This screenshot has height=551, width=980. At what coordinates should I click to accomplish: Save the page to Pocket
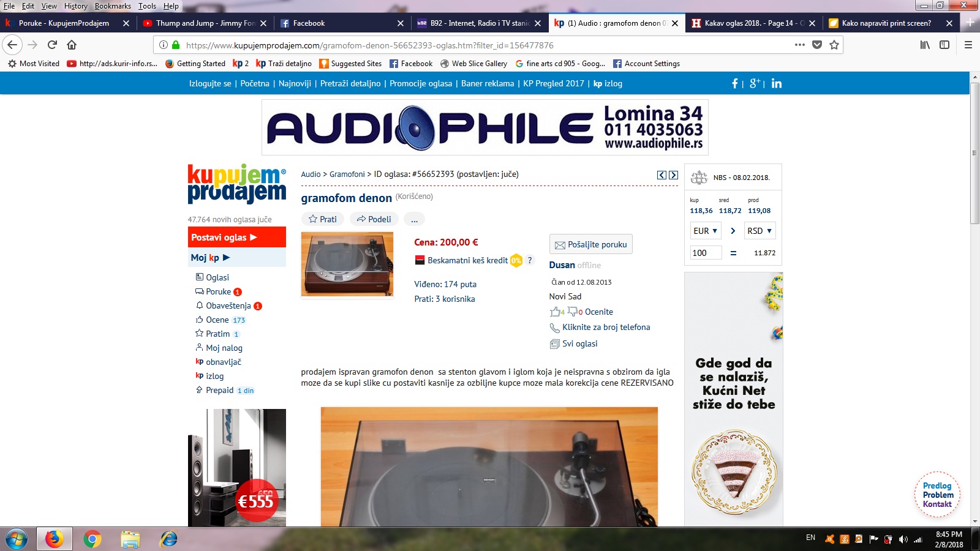[x=817, y=45]
